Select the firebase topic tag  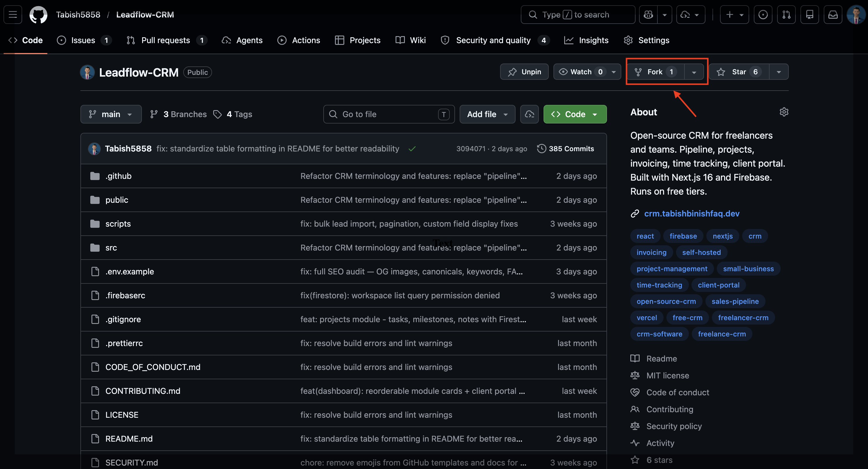pyautogui.click(x=683, y=236)
